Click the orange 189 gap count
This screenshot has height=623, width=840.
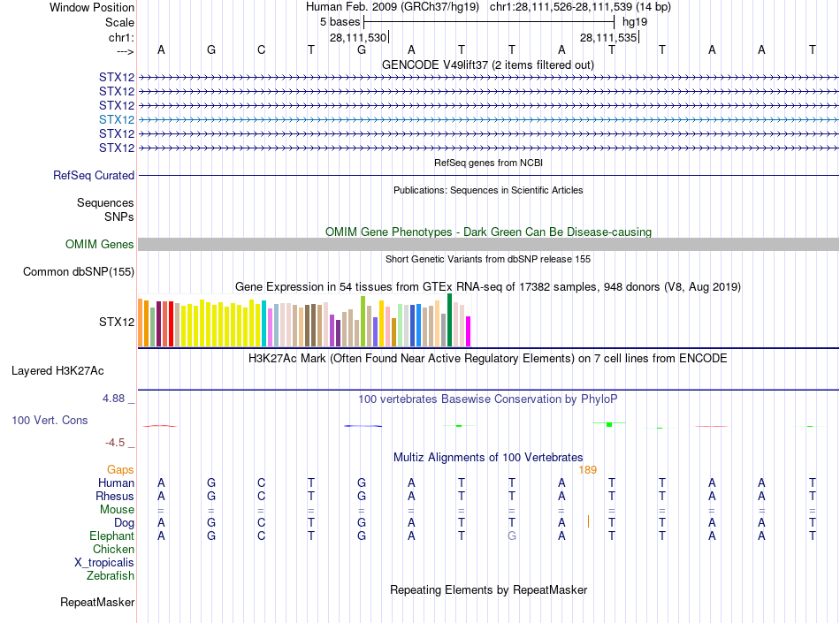coord(588,469)
